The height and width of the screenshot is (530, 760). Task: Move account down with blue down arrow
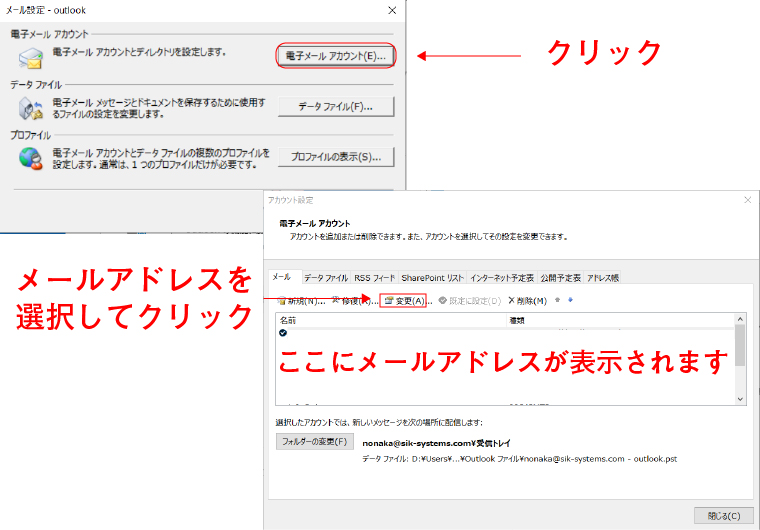pos(570,300)
